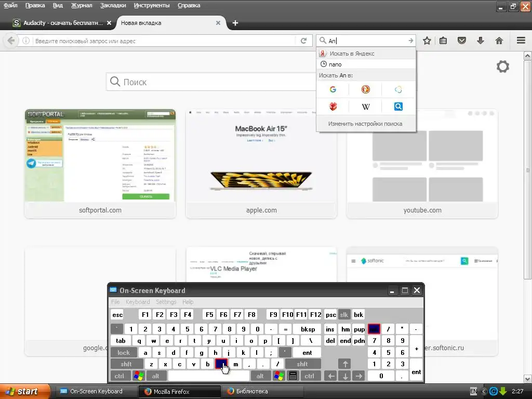Open the Журнал menu

(82, 5)
